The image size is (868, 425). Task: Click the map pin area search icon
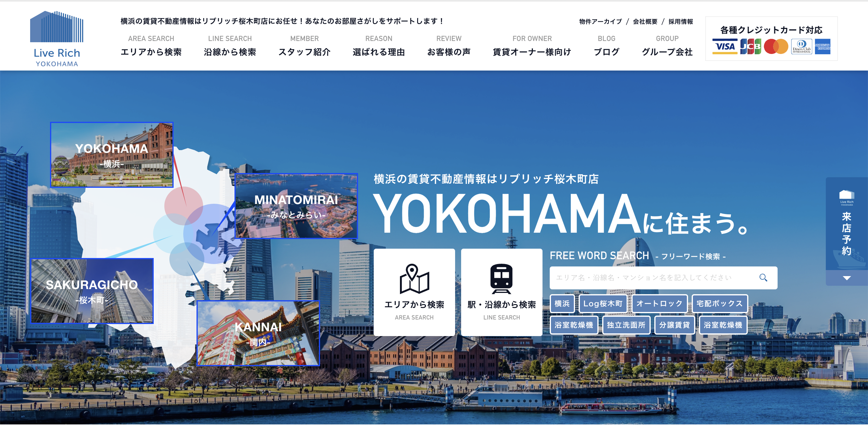[x=414, y=279]
